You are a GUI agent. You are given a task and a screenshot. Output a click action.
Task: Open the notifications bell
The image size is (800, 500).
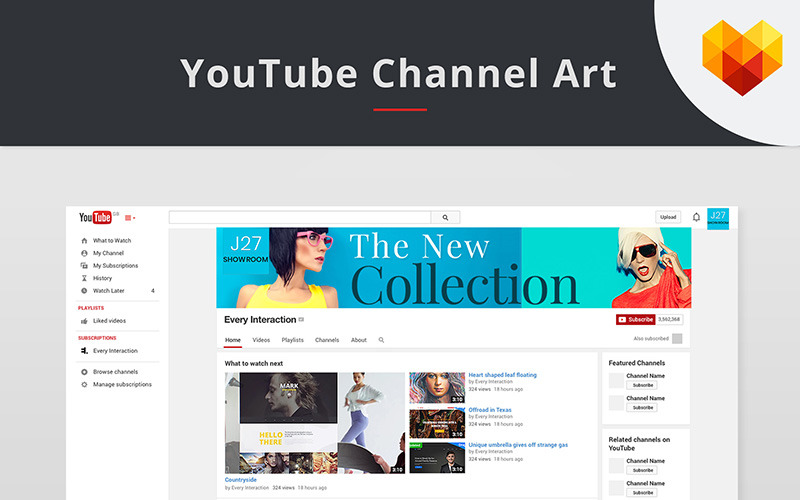click(x=696, y=217)
